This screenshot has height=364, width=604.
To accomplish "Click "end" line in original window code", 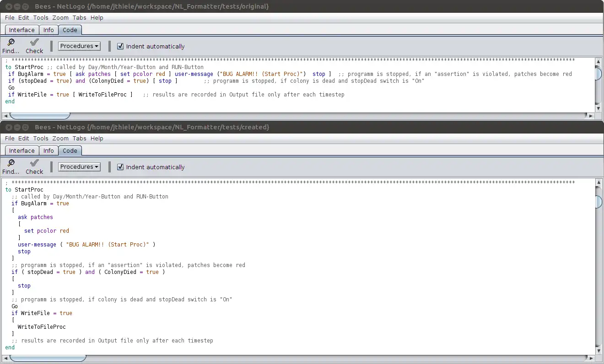I will tap(10, 102).
